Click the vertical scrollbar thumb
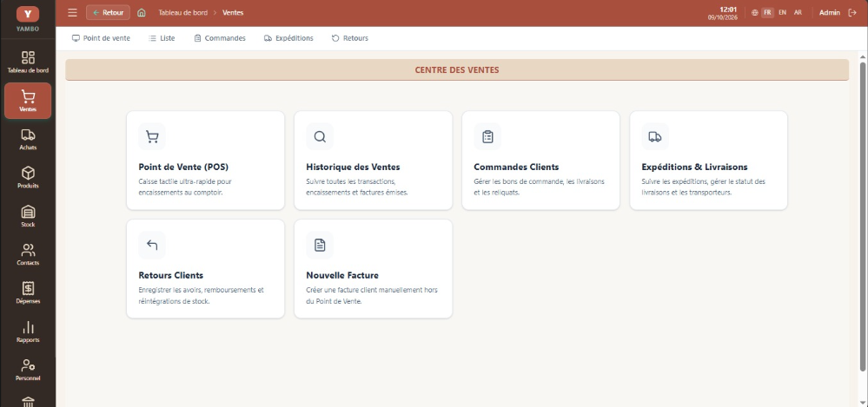868x407 pixels. click(863, 216)
